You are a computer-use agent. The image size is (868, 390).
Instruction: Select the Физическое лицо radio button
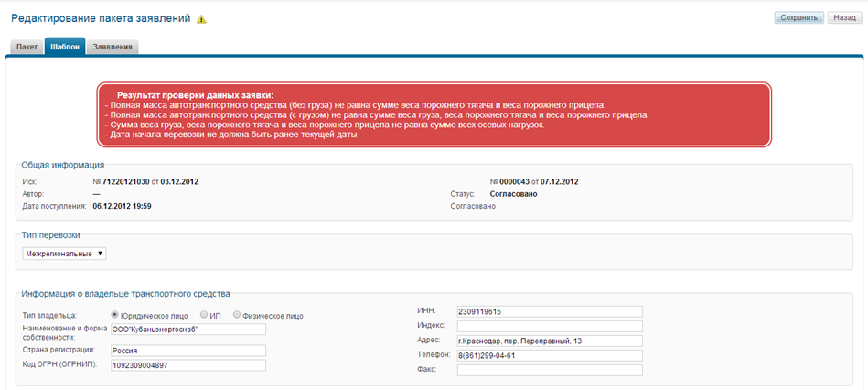pos(238,315)
